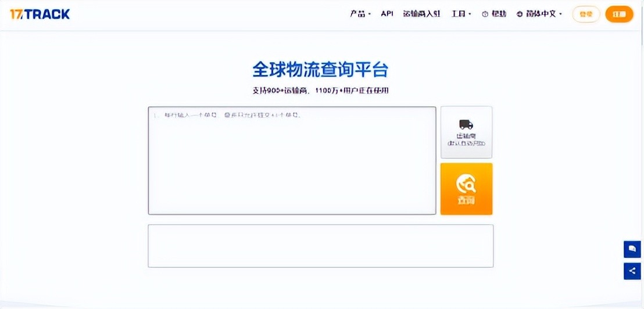Click the magnifier icon on the orange 查询 button

point(466,184)
